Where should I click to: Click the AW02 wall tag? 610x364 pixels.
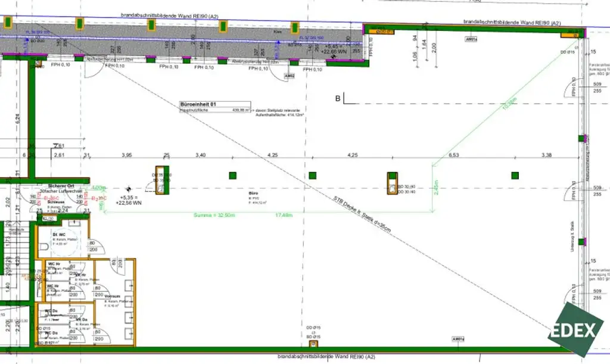coord(290,76)
